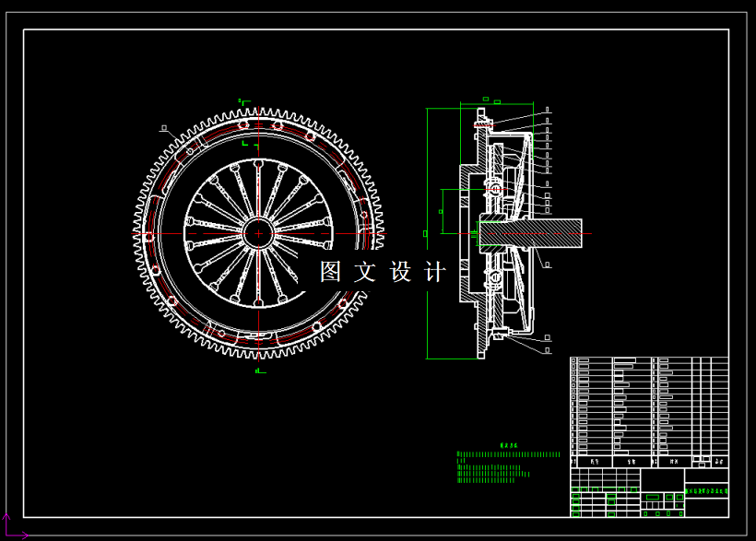Select the leader balloon on front view ring gear
This screenshot has height=541, width=756.
[x=164, y=128]
